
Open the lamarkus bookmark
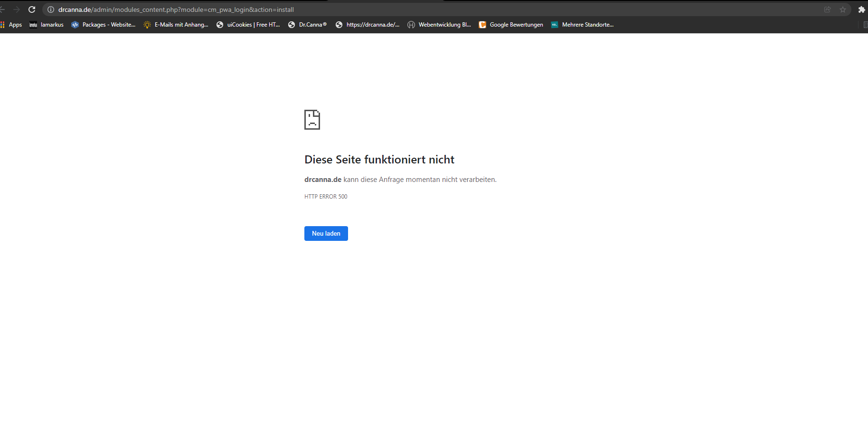(x=47, y=25)
